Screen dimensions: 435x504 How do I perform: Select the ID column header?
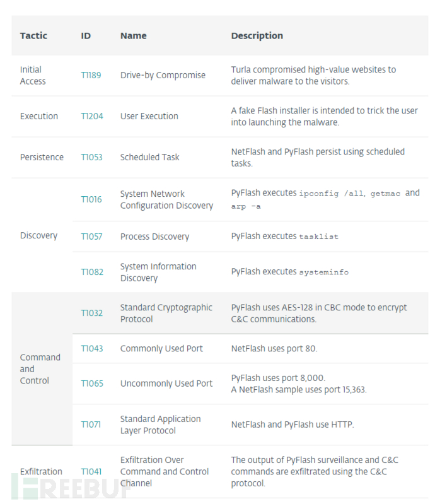coord(86,36)
